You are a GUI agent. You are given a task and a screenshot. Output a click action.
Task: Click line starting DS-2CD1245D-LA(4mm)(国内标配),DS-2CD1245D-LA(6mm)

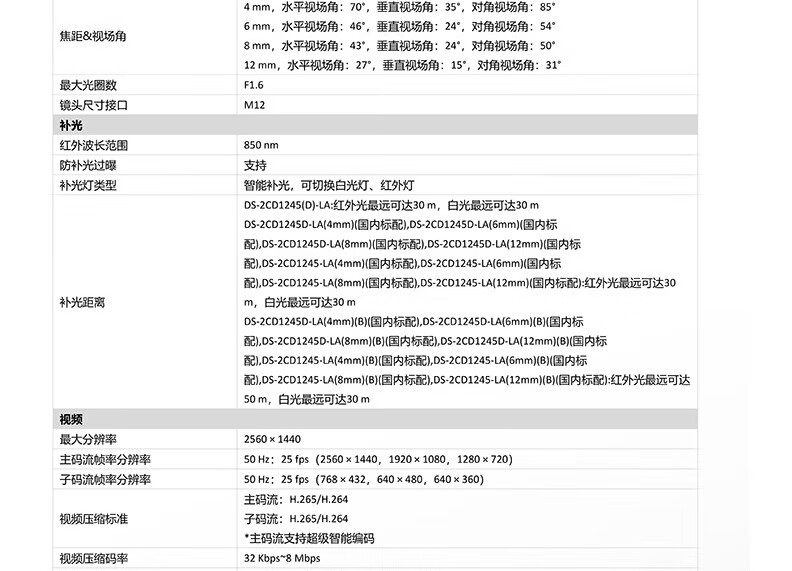pos(401,224)
